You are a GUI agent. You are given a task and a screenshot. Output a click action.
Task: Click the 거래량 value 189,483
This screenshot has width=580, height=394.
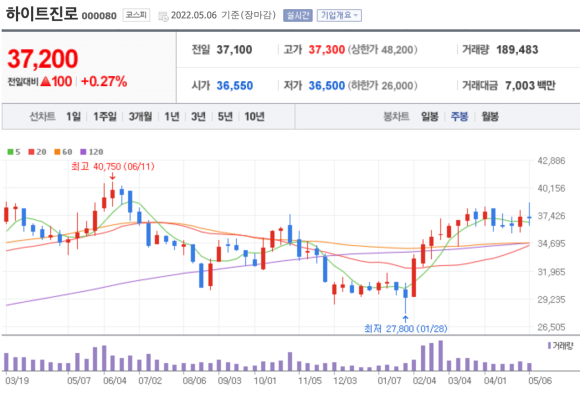tap(517, 50)
